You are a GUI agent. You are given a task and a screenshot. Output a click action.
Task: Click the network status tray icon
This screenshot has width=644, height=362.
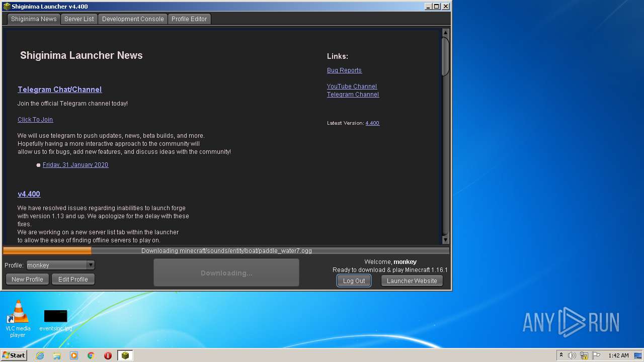click(584, 355)
